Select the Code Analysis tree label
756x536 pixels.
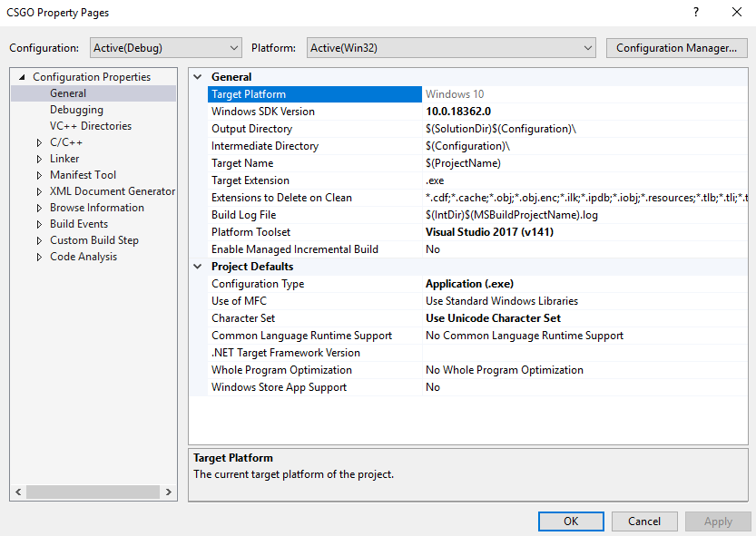click(83, 257)
